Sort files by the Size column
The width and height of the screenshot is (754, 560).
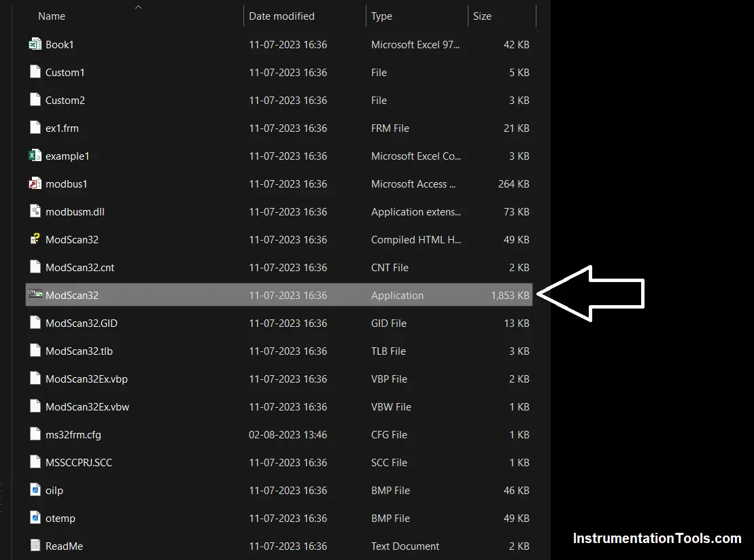(x=482, y=16)
